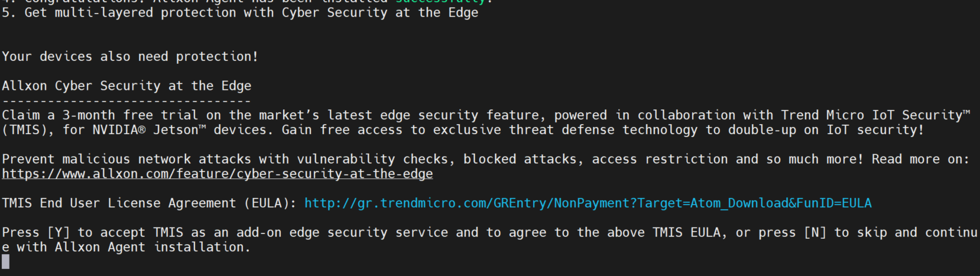980x276 pixels.
Task: Open the allxon.com cyber-security-at-the-edge link
Action: [218, 174]
